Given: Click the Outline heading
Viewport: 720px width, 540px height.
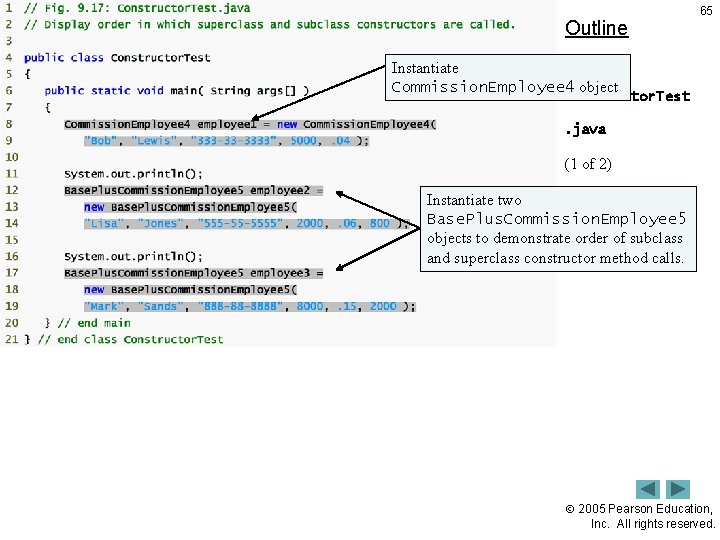Looking at the screenshot, I should click(596, 28).
